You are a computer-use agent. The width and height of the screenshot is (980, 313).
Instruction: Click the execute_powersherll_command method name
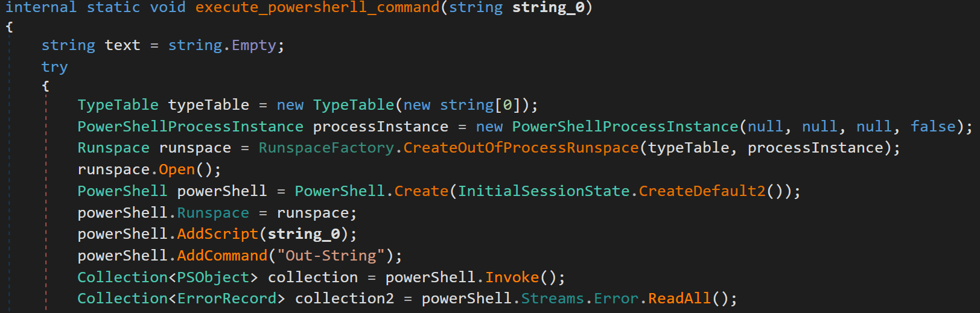317,8
